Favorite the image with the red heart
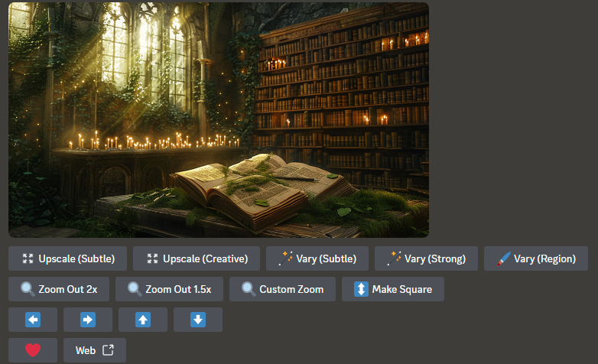Image resolution: width=598 pixels, height=364 pixels. click(33, 350)
